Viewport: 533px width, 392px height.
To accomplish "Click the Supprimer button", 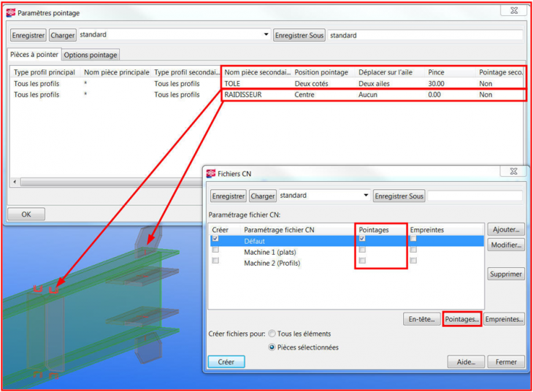I will tap(506, 274).
